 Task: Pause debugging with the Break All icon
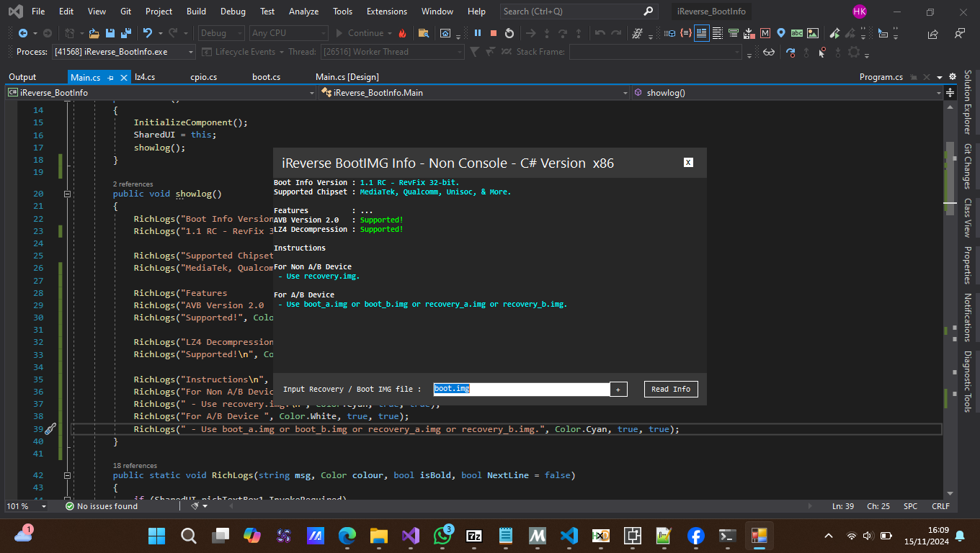pyautogui.click(x=477, y=33)
